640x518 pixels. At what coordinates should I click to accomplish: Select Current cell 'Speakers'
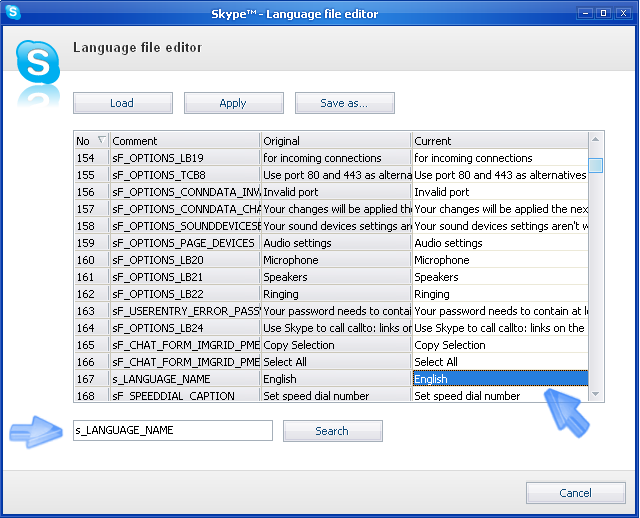pos(500,277)
